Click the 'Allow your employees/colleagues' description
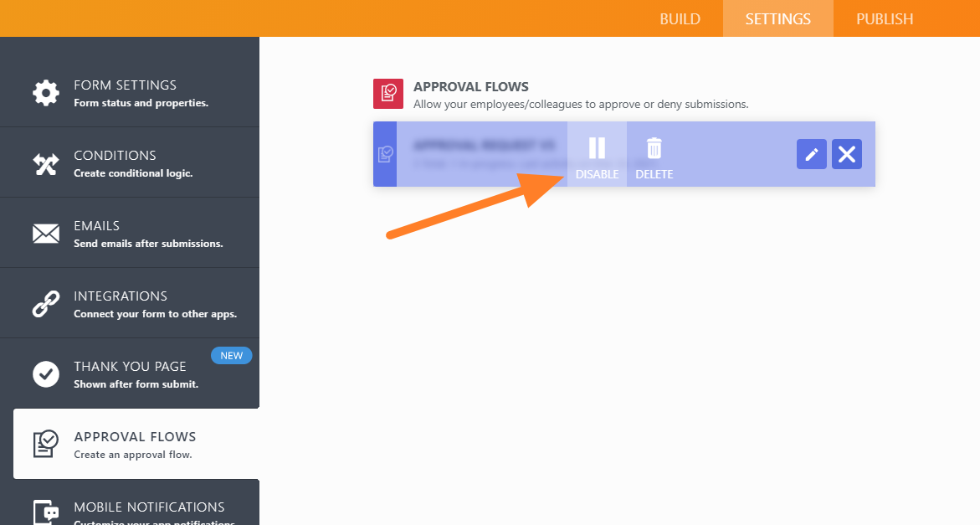This screenshot has height=525, width=980. click(581, 105)
